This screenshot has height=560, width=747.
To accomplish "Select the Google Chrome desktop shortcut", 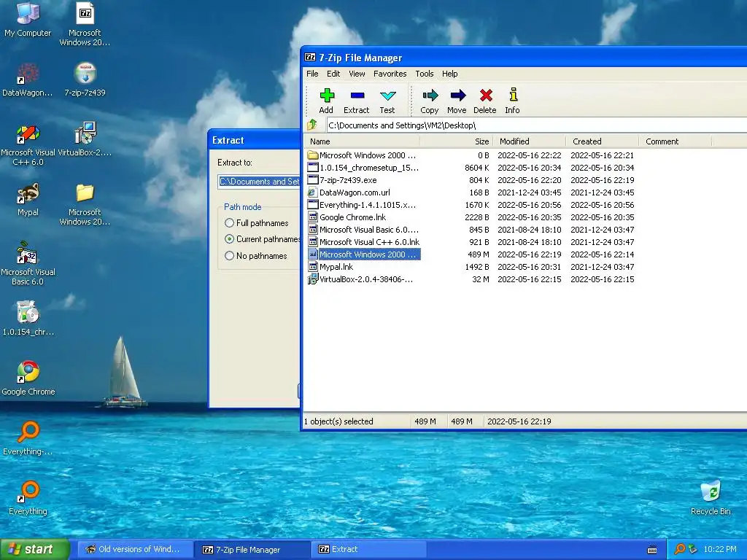I will [28, 378].
